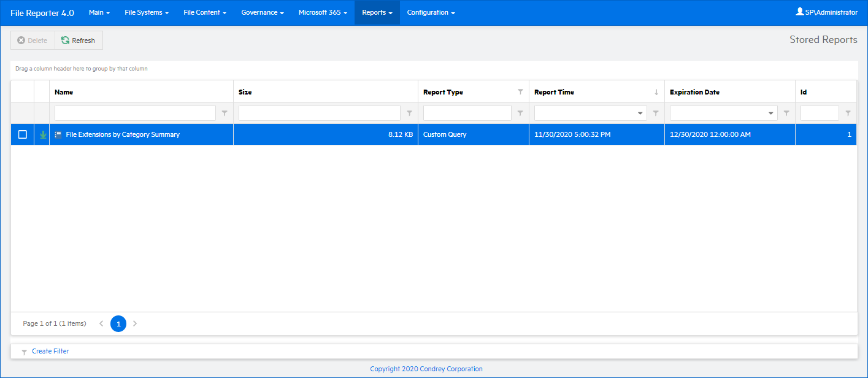This screenshot has width=868, height=378.
Task: Open Report Time filter date dropdown
Action: [640, 113]
